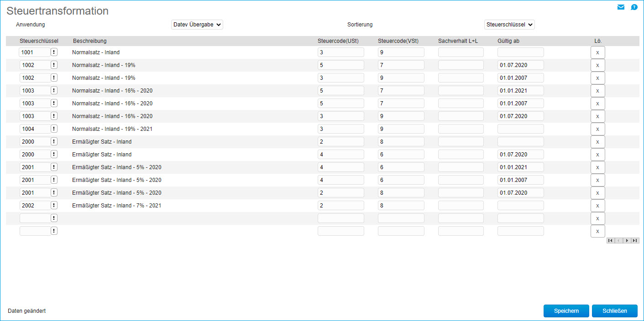Click the empty Gültig ab field for row 2002
This screenshot has width=644, height=321.
click(520, 206)
